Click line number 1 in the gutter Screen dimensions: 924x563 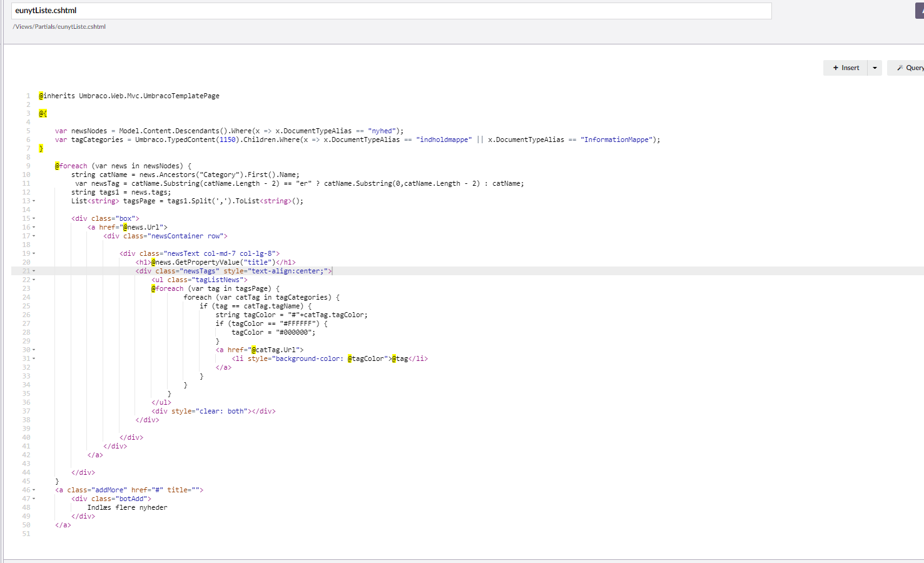point(28,96)
